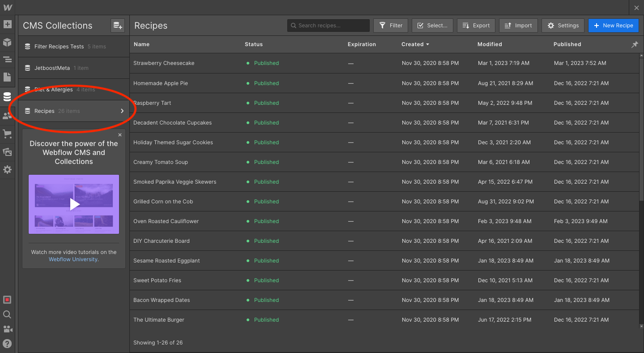Create a recipe with New Recipe button
Viewport: 644px width, 353px height.
click(614, 26)
